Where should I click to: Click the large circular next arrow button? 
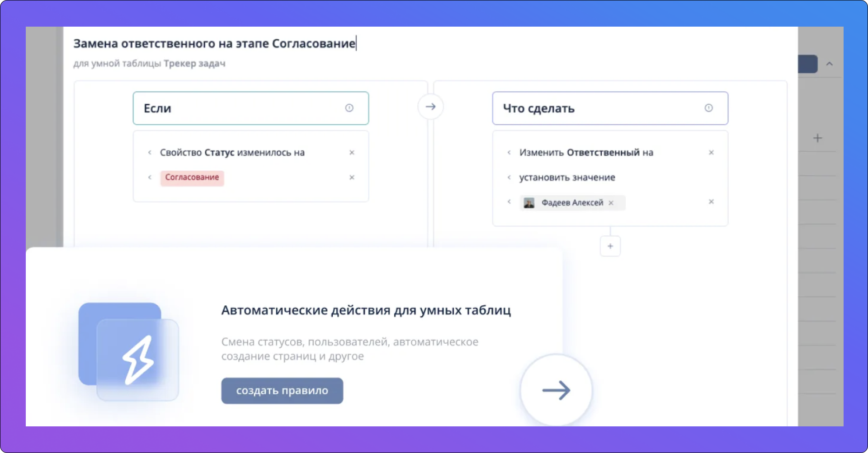click(x=556, y=390)
